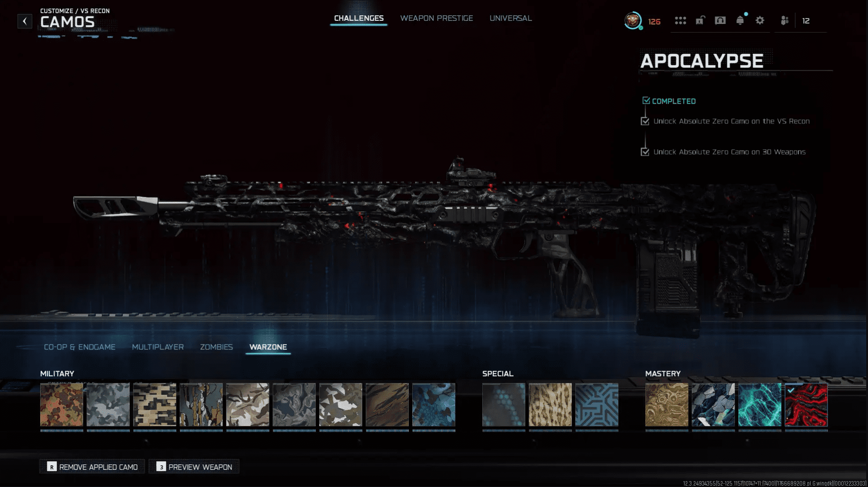Select the Zombies camo category tab

coord(216,347)
